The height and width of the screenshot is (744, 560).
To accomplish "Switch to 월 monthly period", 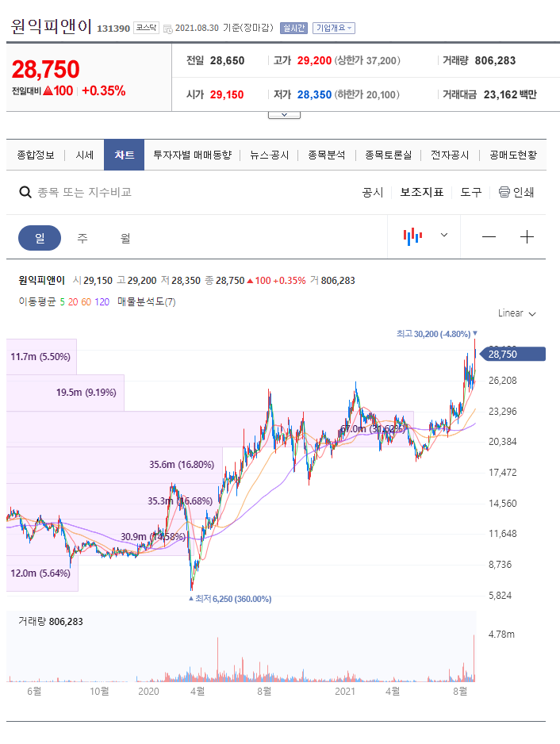I will (125, 238).
